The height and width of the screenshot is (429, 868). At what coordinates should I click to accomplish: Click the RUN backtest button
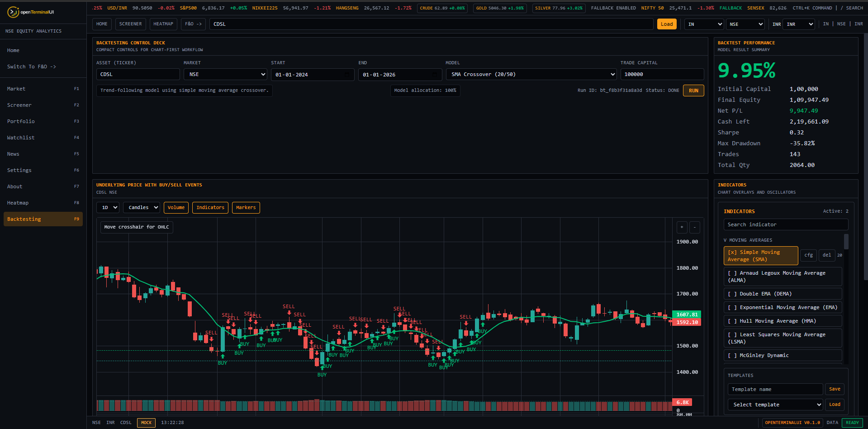pyautogui.click(x=693, y=90)
